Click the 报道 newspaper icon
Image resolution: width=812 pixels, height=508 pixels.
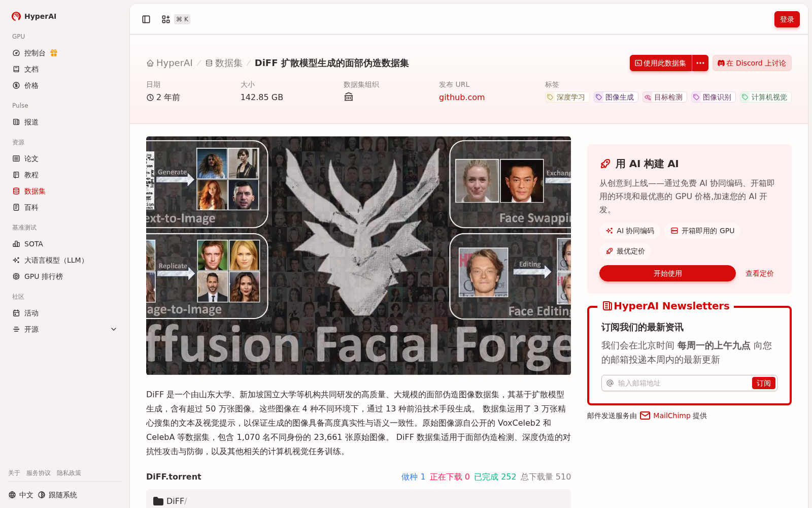(16, 122)
